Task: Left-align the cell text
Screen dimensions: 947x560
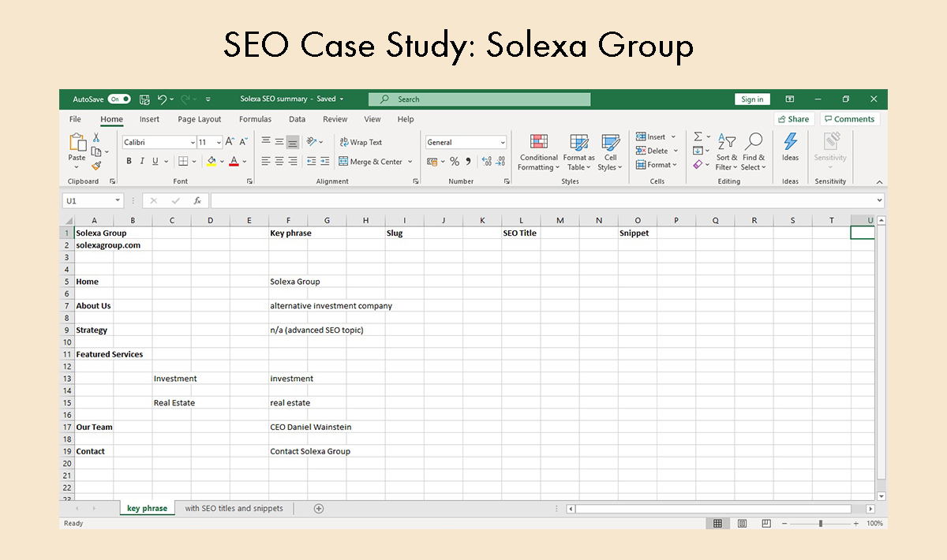Action: [264, 162]
